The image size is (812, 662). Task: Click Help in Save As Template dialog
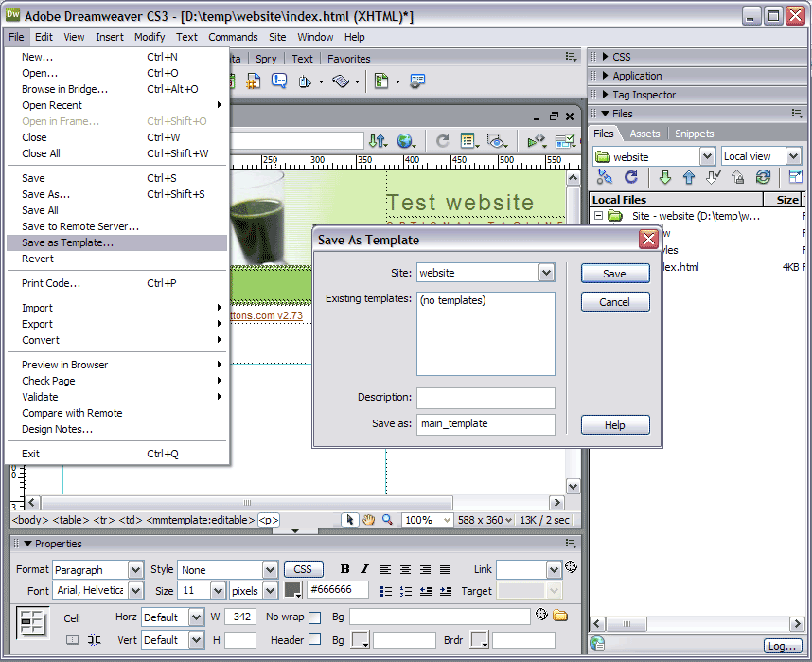615,425
